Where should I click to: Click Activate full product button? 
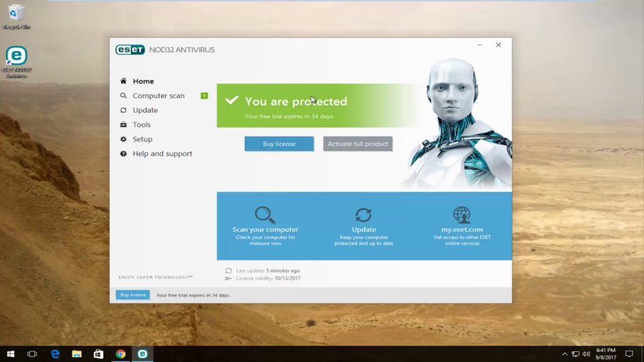[358, 144]
